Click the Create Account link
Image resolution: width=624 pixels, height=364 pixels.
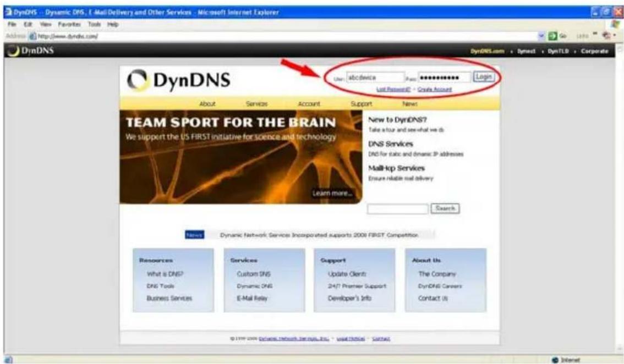click(x=435, y=90)
